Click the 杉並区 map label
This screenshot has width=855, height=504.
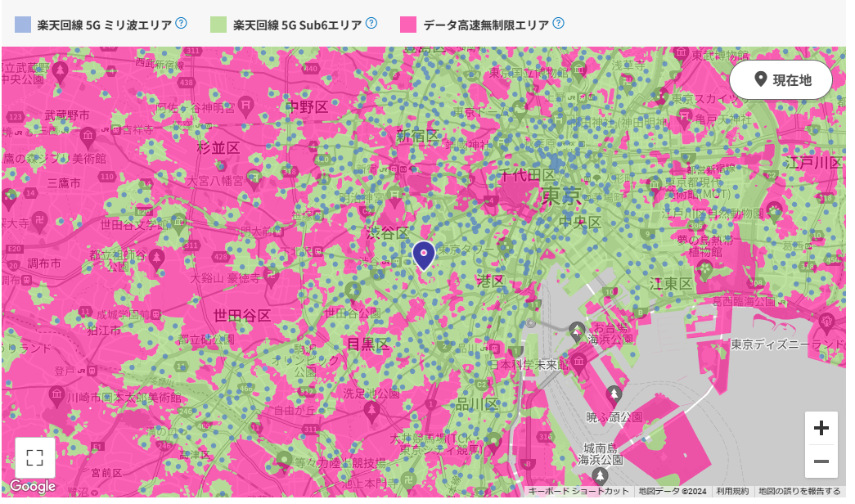coord(218,148)
